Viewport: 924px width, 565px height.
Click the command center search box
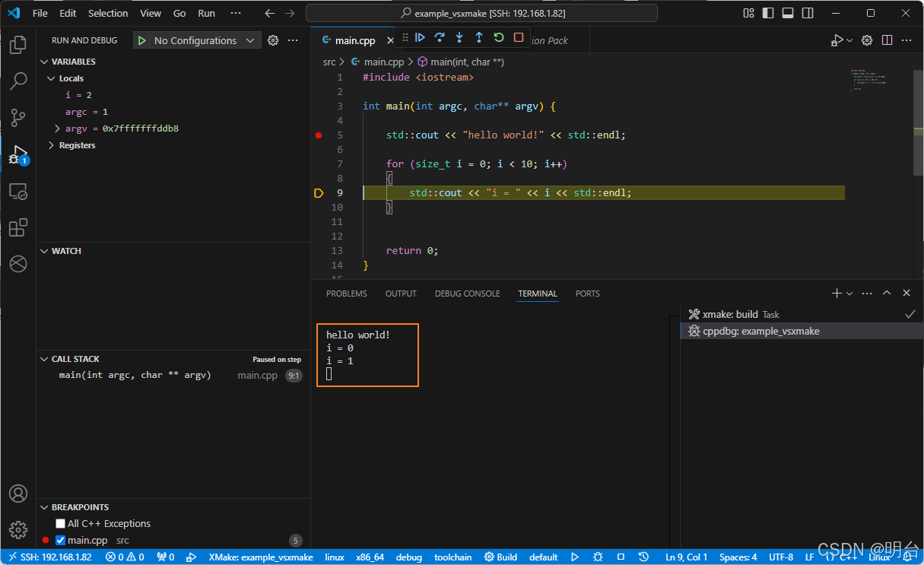[482, 13]
